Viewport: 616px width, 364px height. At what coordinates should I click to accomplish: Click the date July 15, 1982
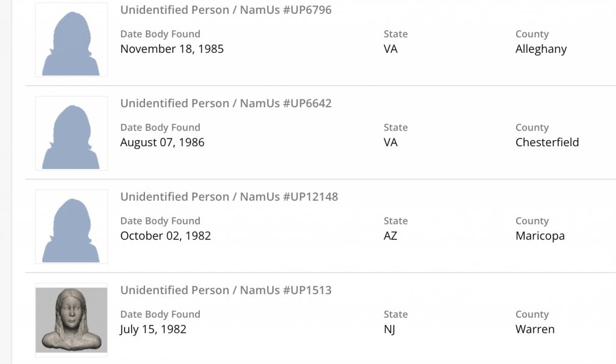[153, 329]
